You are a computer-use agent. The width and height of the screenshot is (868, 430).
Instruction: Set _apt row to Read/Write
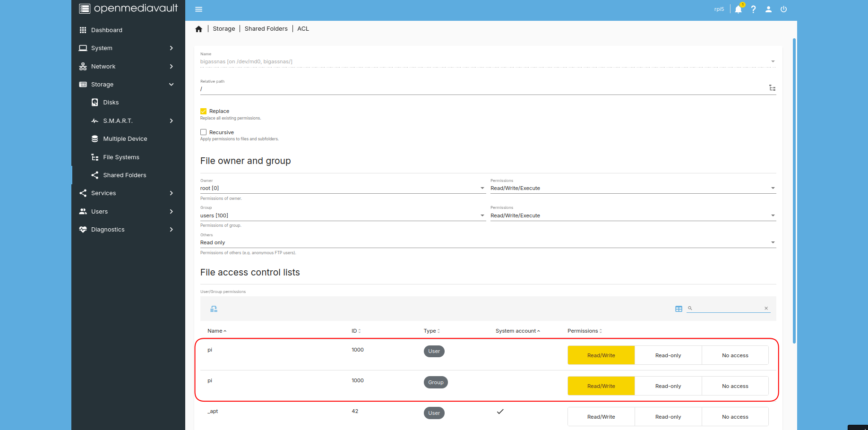[601, 417]
